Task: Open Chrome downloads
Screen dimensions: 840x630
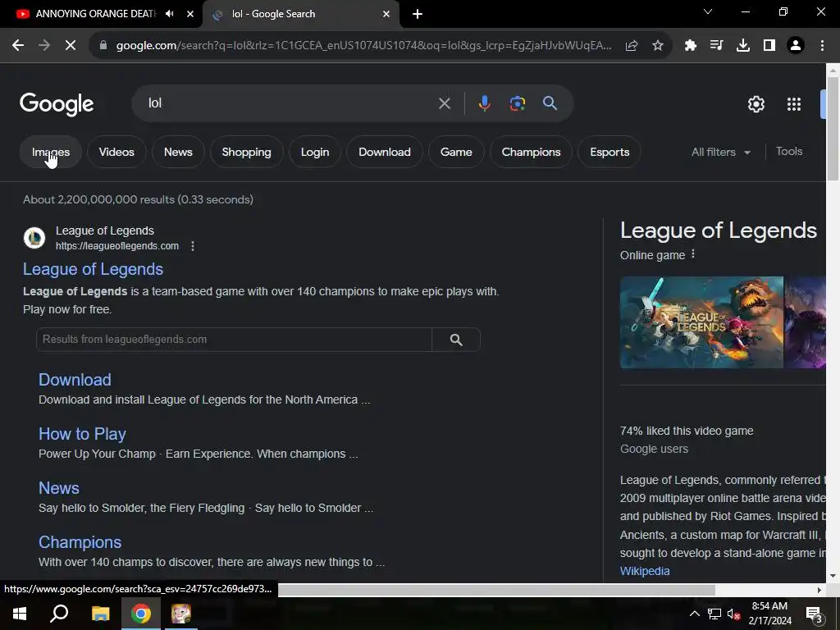Action: tap(743, 46)
